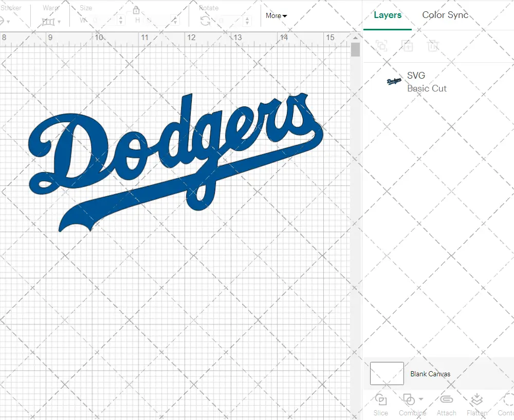Click the Blank Canvas color swatch
This screenshot has height=420, width=514.
387,373
